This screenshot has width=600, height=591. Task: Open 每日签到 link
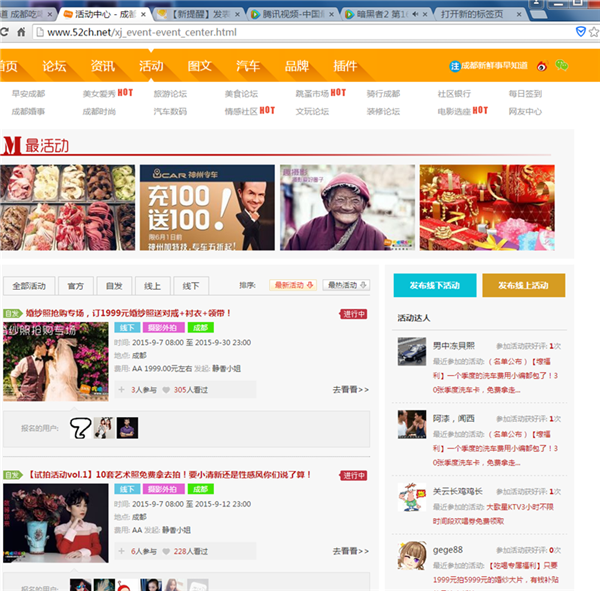coord(525,94)
